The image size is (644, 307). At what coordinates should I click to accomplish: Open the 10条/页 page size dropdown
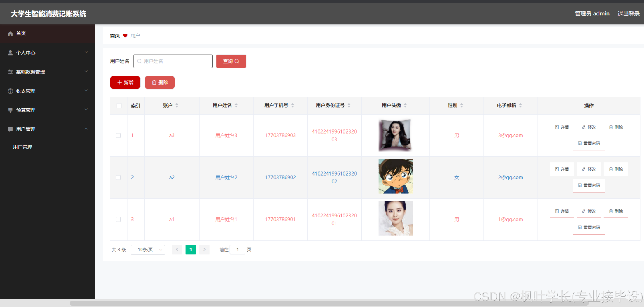pyautogui.click(x=148, y=250)
